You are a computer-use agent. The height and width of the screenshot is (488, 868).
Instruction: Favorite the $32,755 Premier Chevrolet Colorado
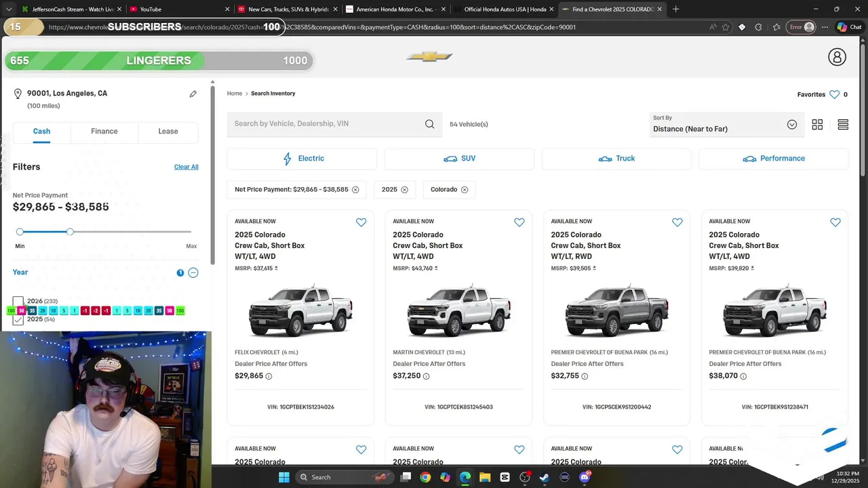tap(677, 222)
